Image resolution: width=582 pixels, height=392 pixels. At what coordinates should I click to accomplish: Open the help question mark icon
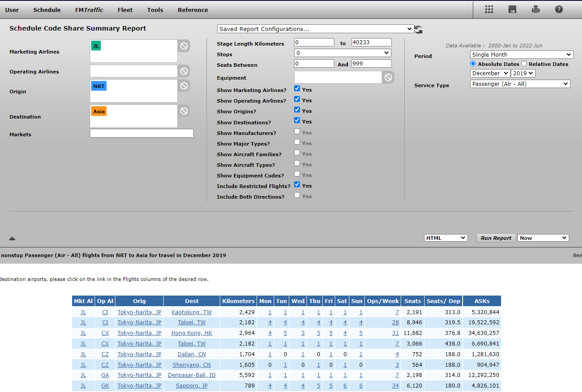pyautogui.click(x=559, y=9)
